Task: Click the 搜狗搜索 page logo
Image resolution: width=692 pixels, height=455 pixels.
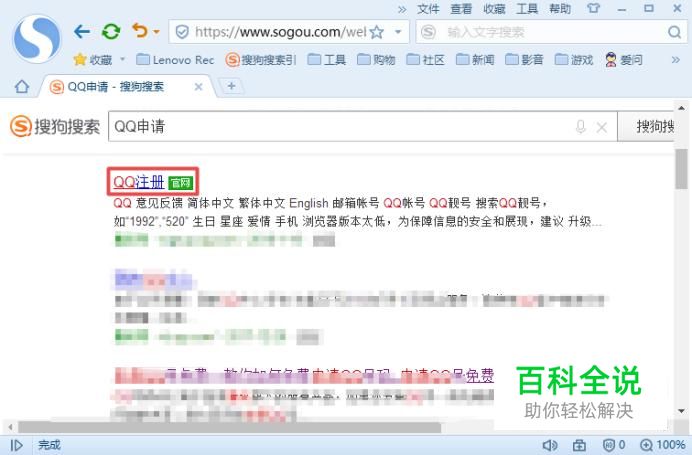Action: click(x=55, y=127)
